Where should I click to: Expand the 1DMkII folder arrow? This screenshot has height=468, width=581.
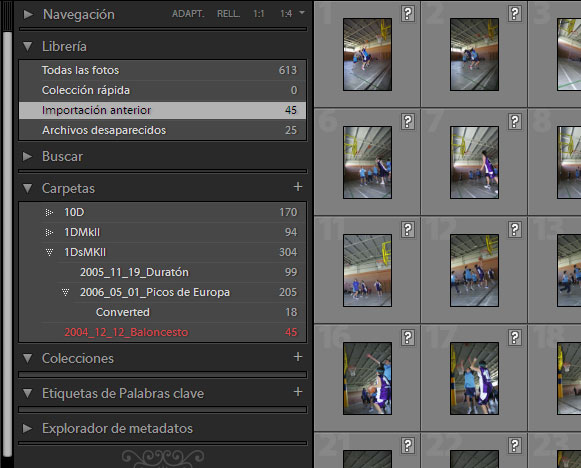click(x=49, y=232)
